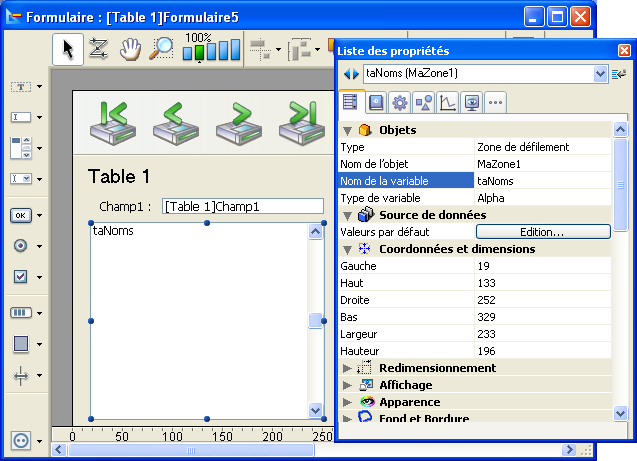Collapse the Objets property section
The height and width of the screenshot is (461, 637).
348,130
